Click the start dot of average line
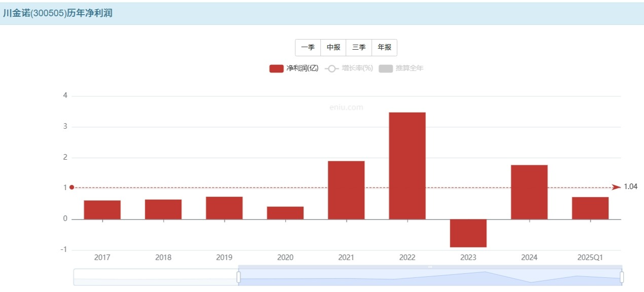 [x=72, y=187]
